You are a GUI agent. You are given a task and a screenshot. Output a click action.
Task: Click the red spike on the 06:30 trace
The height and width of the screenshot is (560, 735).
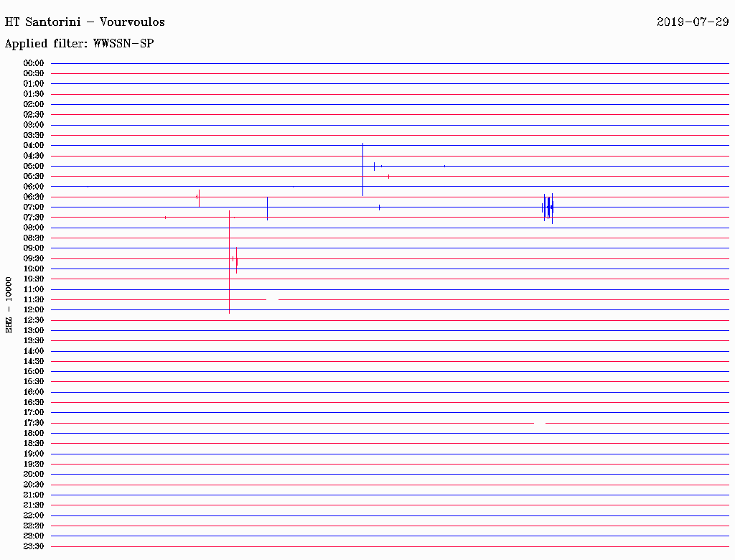pyautogui.click(x=199, y=198)
